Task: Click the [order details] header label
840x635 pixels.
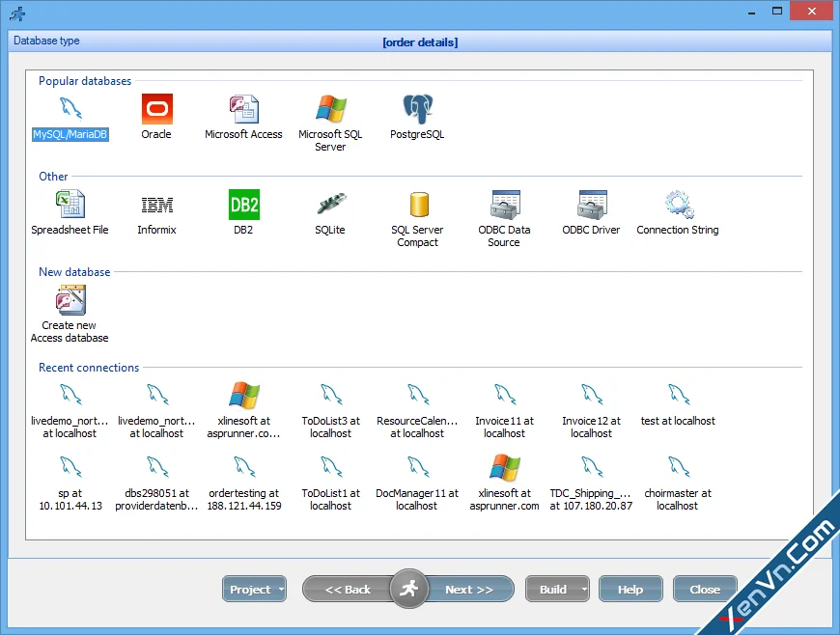Action: coord(420,42)
